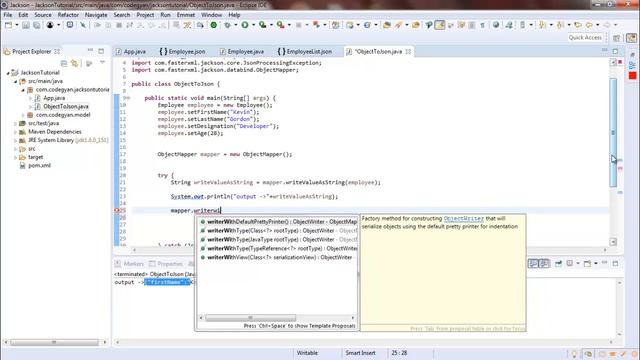Image resolution: width=640 pixels, height=360 pixels.
Task: Toggle Link with Editor in Project Explorer
Action: [74, 63]
